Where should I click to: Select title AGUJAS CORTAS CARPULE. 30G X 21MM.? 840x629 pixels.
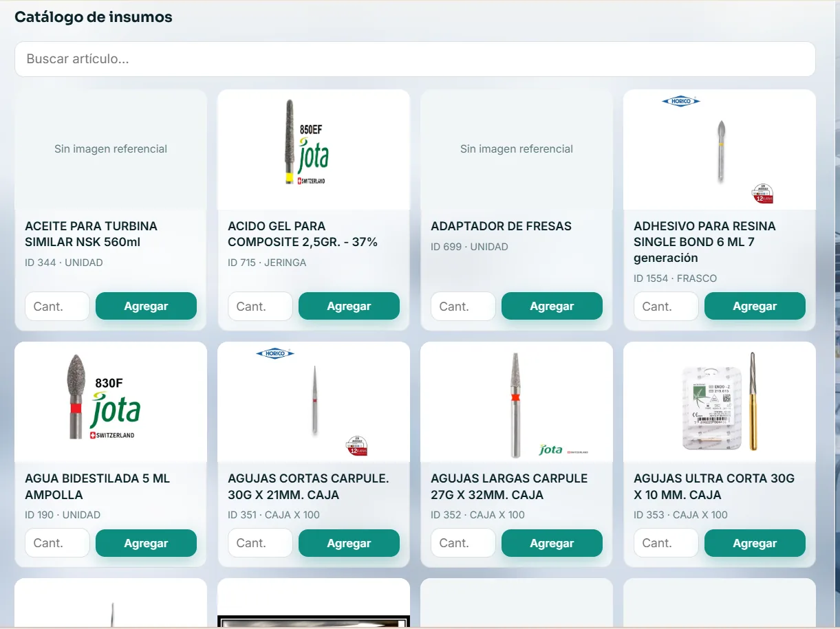click(x=308, y=486)
